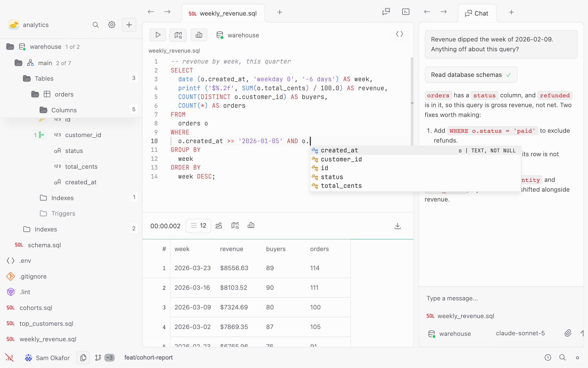The height and width of the screenshot is (368, 588).
Task: Search the analytics project
Action: tap(96, 25)
